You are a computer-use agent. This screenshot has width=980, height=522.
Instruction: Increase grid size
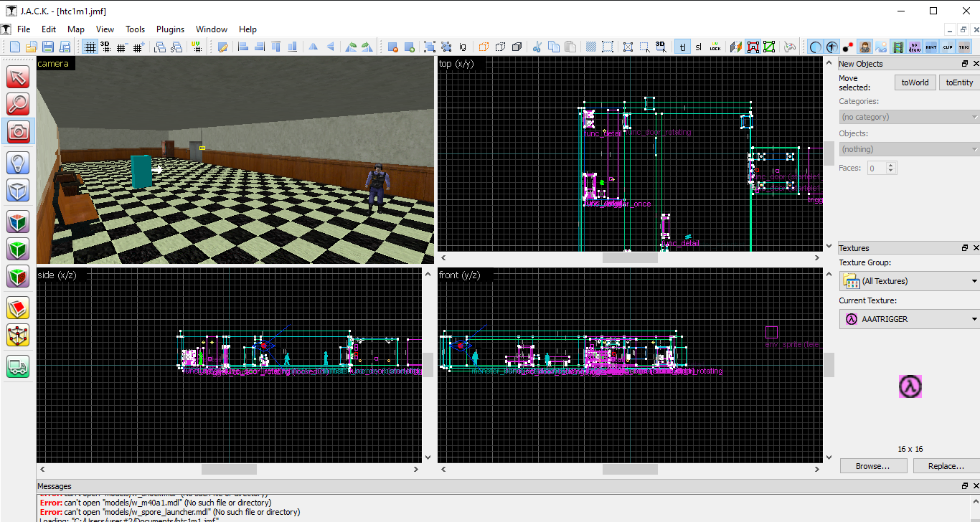(138, 47)
